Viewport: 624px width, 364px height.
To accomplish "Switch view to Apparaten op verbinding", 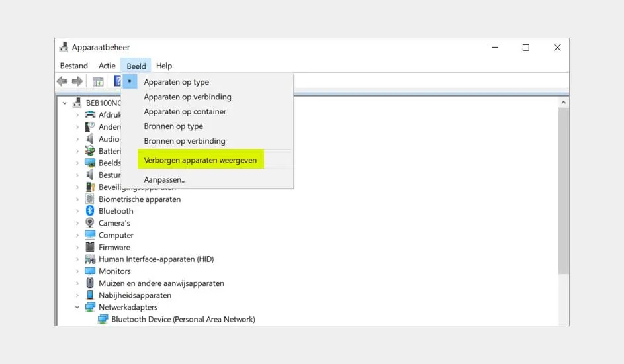I will click(x=187, y=97).
